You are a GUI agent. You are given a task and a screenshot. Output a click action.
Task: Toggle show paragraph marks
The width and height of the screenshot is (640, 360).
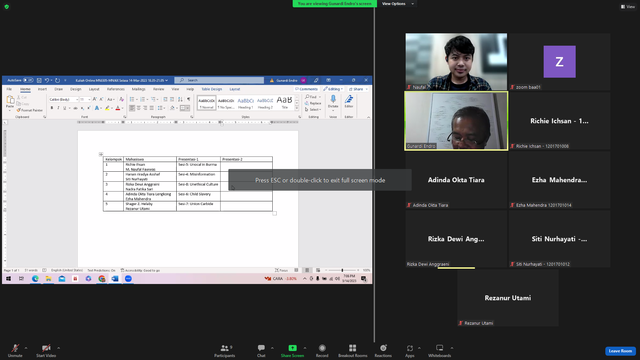tap(189, 100)
